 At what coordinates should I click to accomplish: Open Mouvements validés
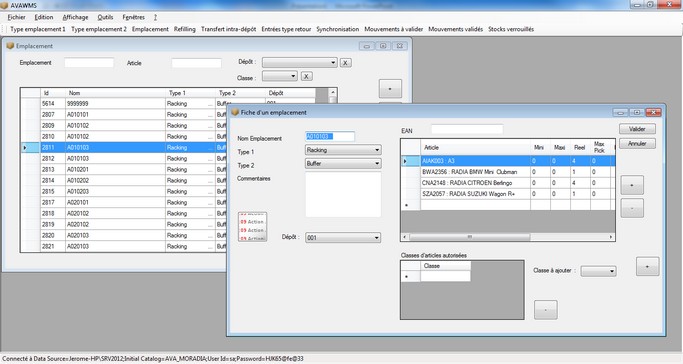456,29
